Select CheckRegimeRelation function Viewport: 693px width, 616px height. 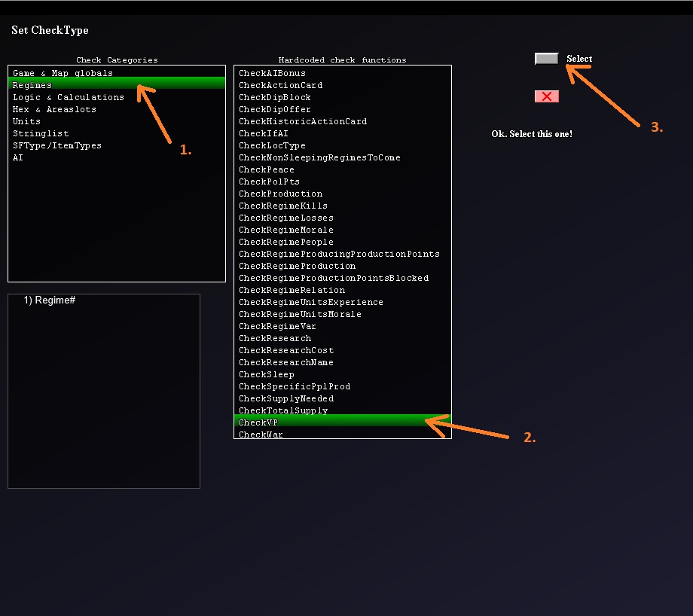coord(343,290)
